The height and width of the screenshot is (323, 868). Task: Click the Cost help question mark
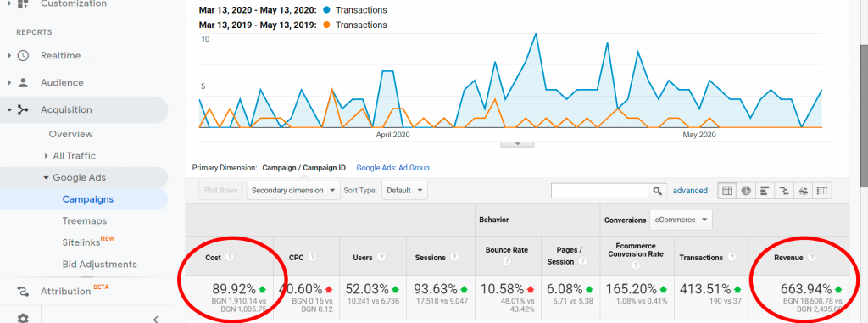[230, 258]
